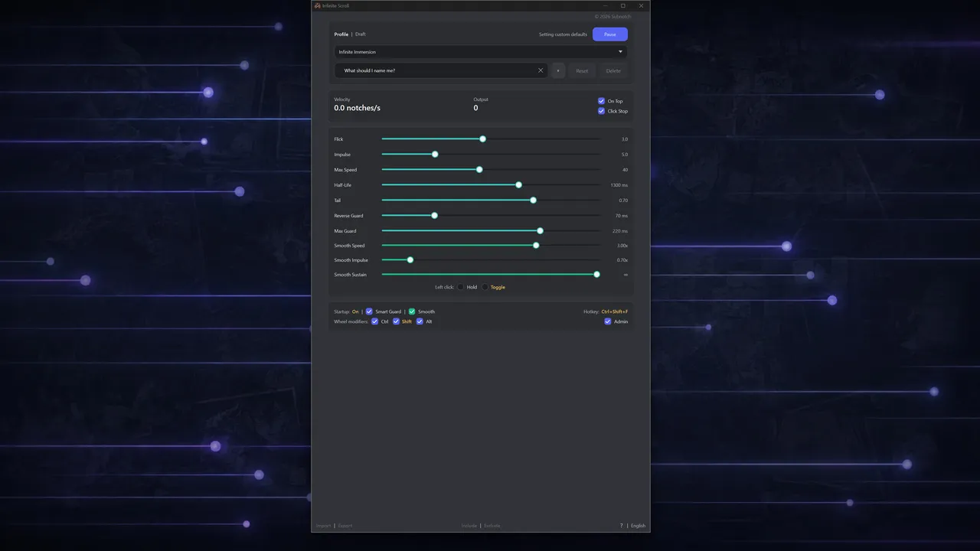Uncheck the Ctrl wheel modifier

point(374,321)
